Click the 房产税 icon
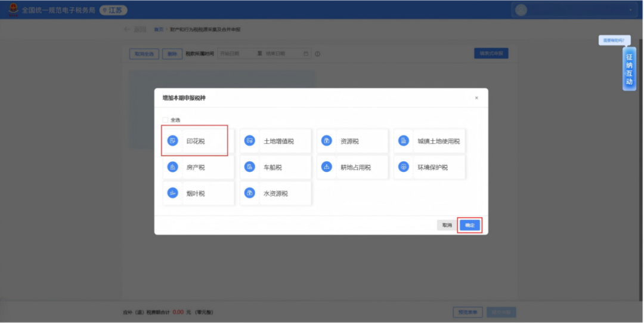The width and height of the screenshot is (644, 323). (x=173, y=167)
